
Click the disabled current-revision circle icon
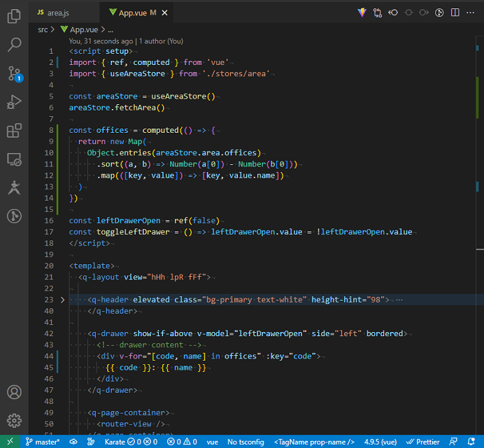(408, 13)
